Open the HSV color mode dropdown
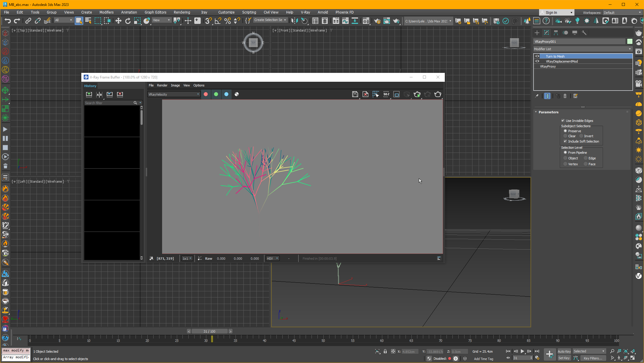This screenshot has width=644, height=363. pos(273,258)
